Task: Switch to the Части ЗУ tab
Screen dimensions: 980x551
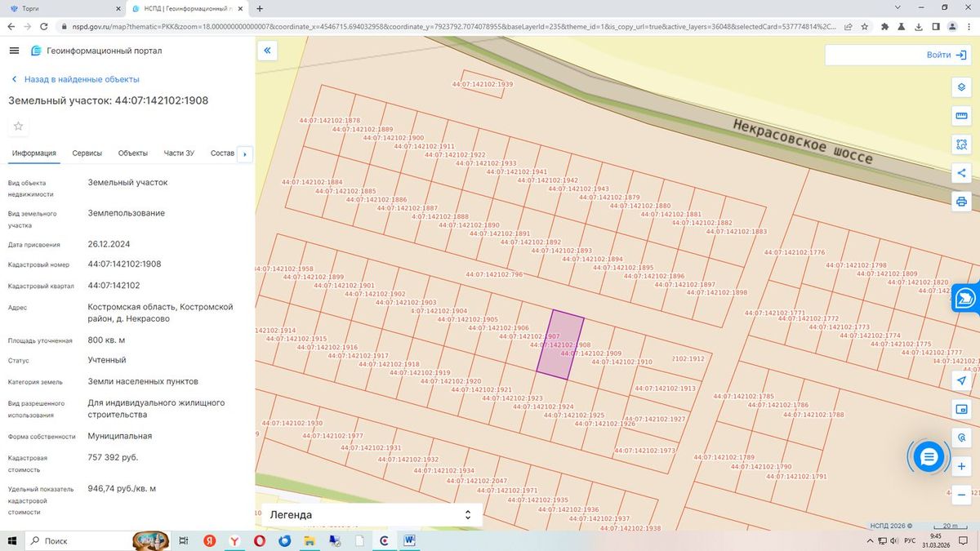Action: 179,153
